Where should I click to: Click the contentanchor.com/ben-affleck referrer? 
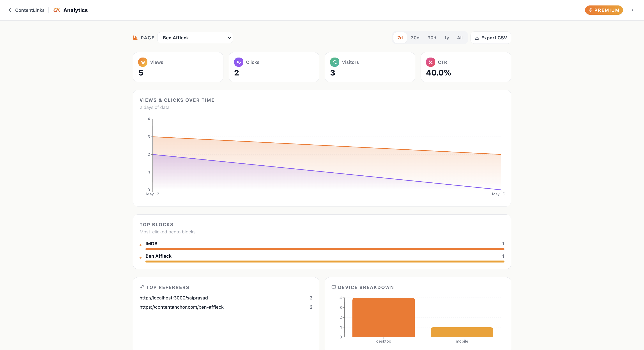[182, 307]
